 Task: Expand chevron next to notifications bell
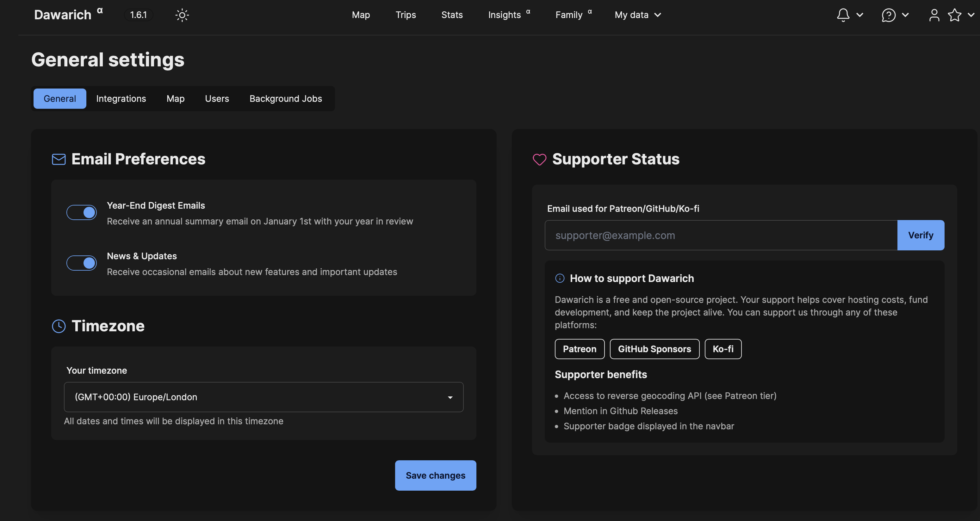tap(860, 15)
